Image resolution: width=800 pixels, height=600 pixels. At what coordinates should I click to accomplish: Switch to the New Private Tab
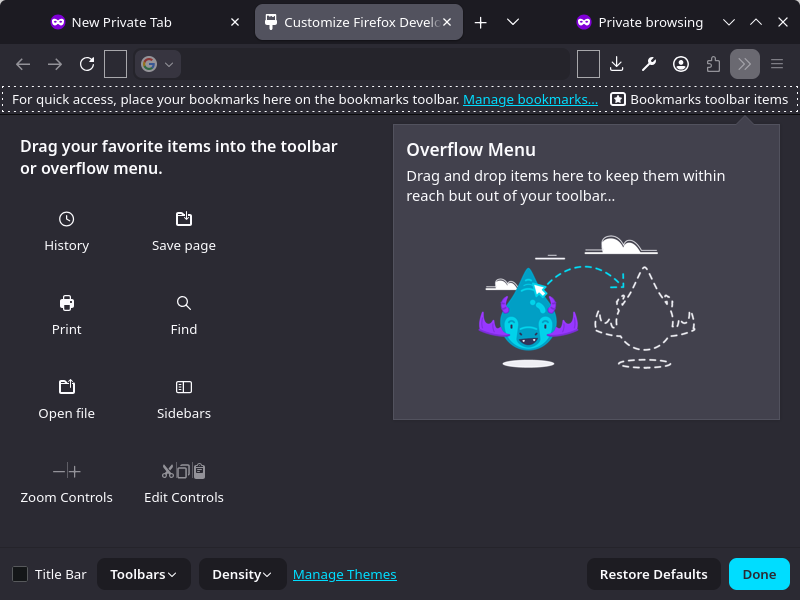(x=120, y=21)
